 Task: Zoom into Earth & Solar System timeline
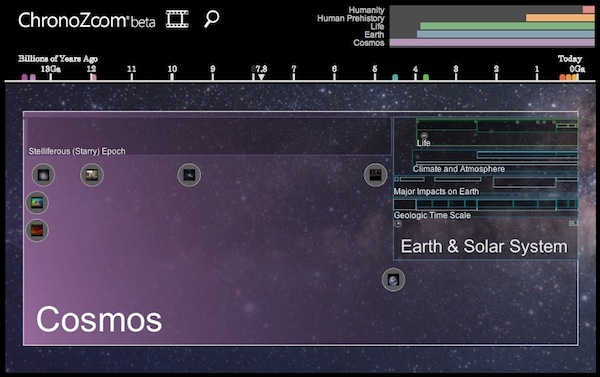pyautogui.click(x=484, y=246)
